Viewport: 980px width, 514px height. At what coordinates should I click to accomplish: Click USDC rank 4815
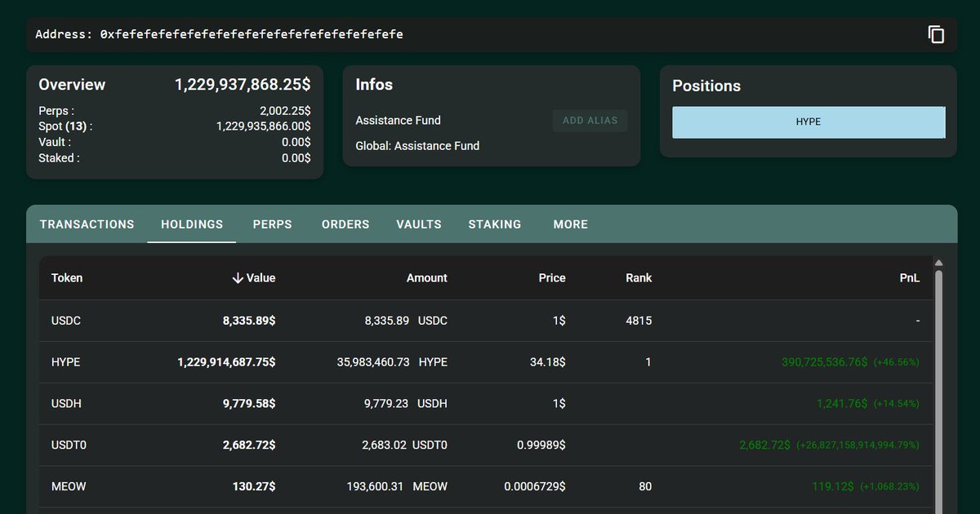pyautogui.click(x=639, y=321)
